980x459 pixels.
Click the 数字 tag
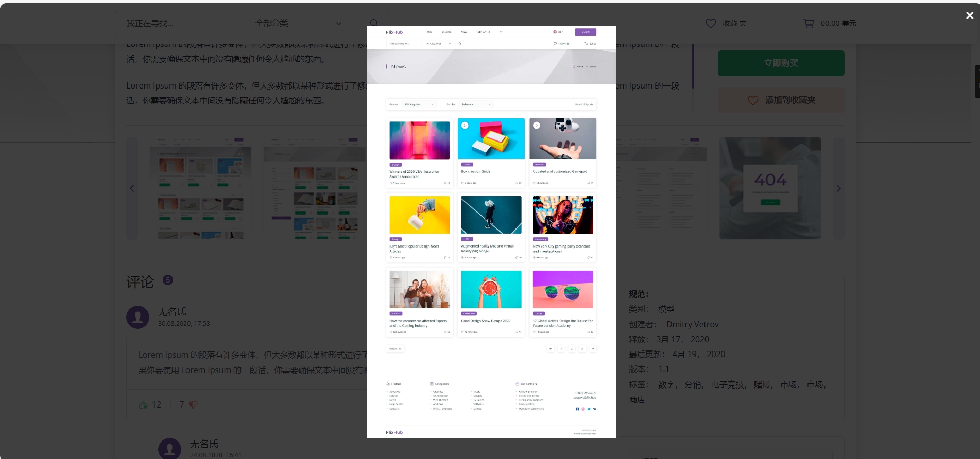[x=666, y=384]
